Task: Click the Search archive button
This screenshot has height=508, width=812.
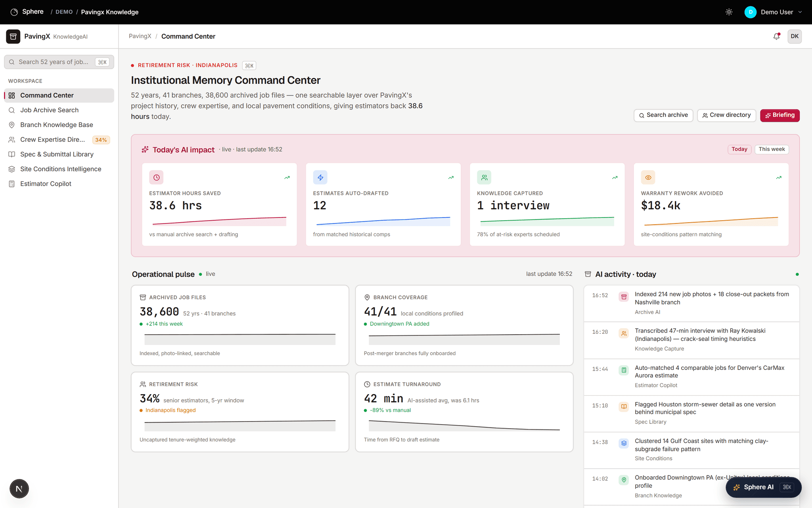Action: point(663,115)
